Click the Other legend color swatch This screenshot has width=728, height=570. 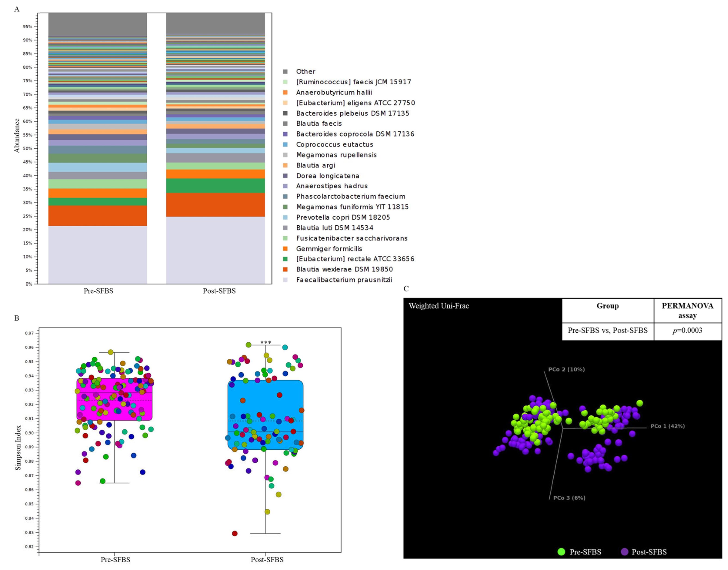pyautogui.click(x=285, y=71)
